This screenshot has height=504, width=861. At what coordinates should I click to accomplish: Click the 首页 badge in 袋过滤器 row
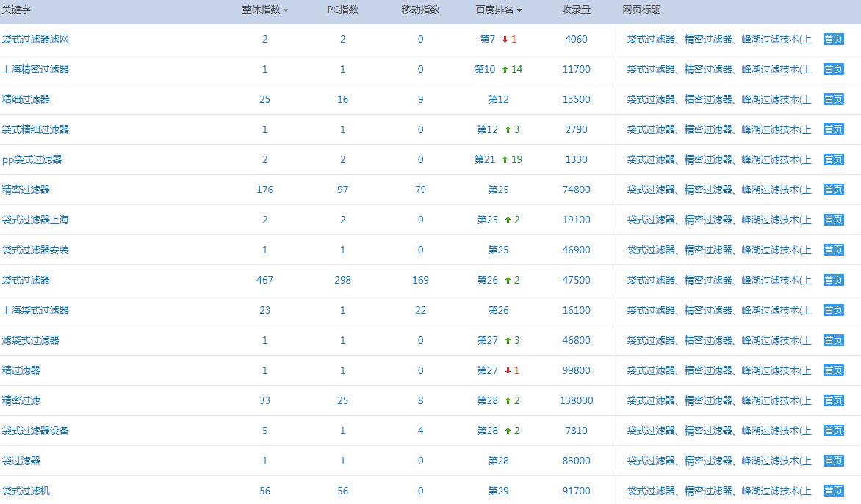pos(833,461)
